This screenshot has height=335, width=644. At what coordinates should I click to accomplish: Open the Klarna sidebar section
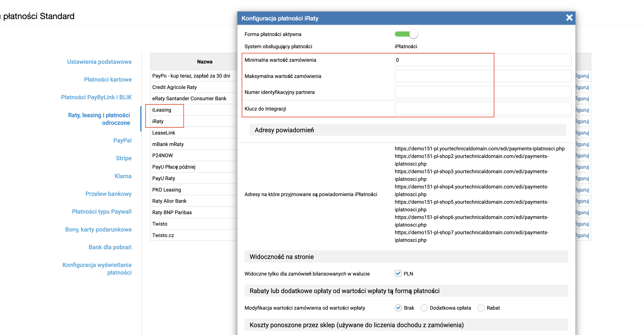123,176
